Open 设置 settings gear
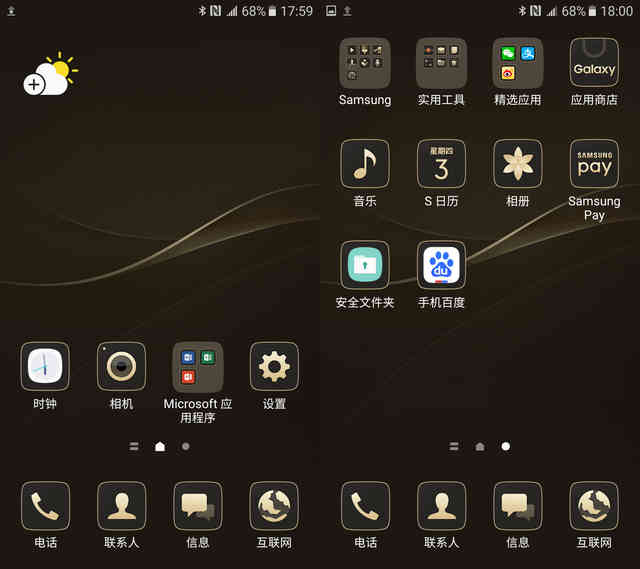This screenshot has height=569, width=640. [x=274, y=366]
